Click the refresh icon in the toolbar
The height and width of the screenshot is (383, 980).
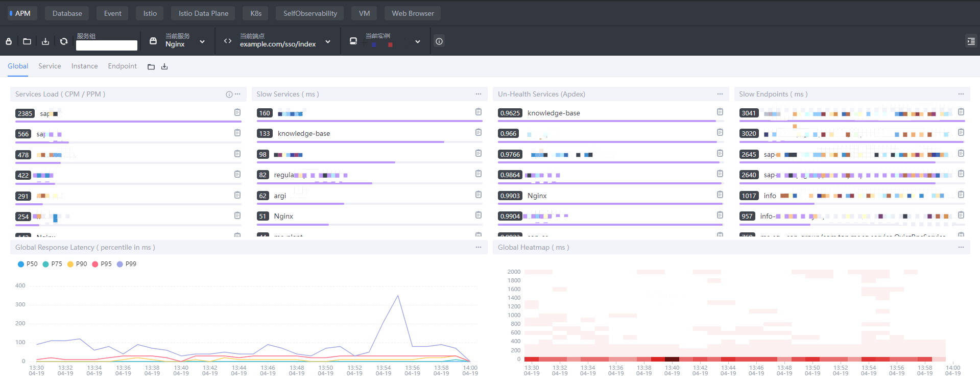pos(64,41)
